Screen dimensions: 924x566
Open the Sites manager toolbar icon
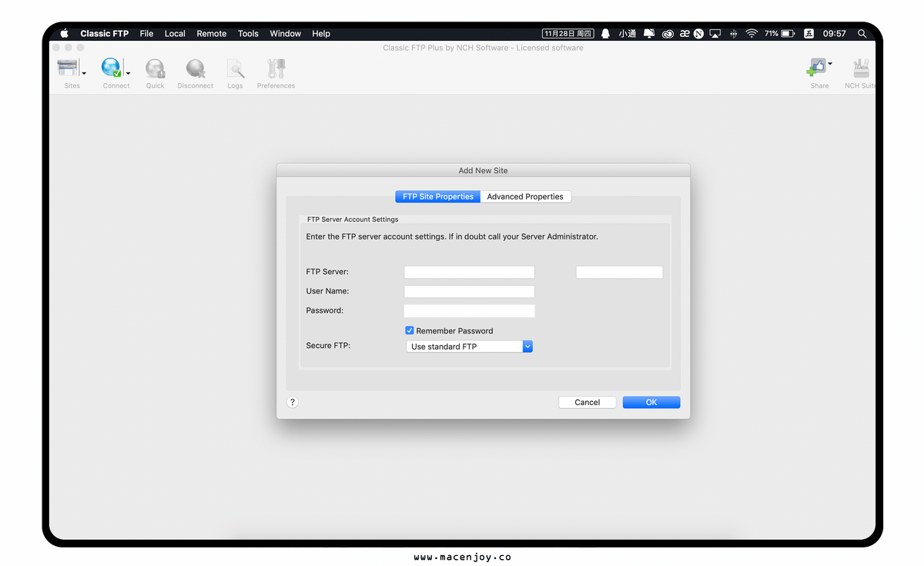tap(68, 68)
